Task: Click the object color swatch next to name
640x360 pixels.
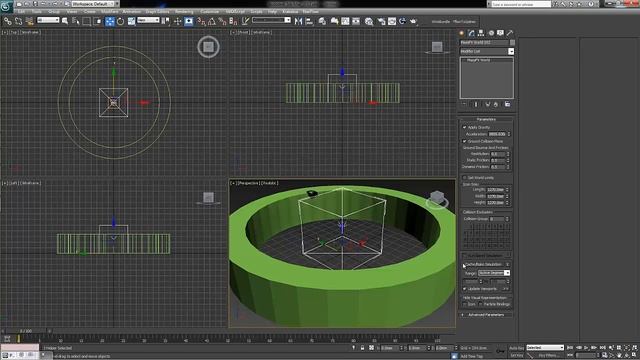Action: pos(512,42)
